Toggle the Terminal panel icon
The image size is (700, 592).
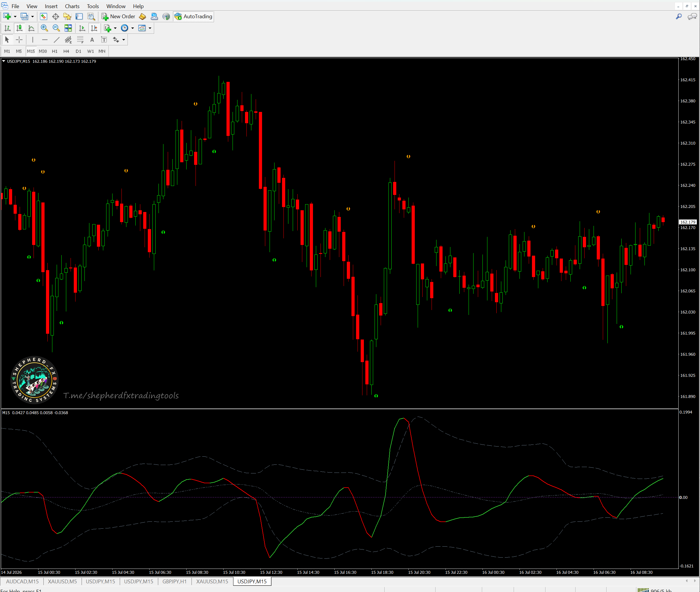click(79, 16)
